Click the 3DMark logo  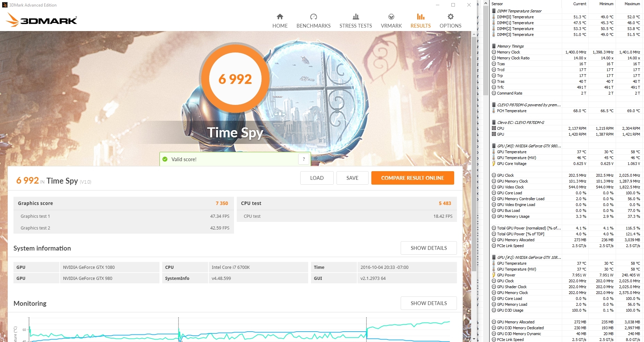(x=41, y=20)
